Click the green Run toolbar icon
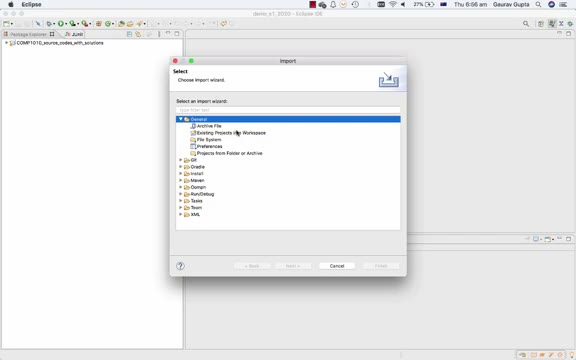 click(61, 24)
